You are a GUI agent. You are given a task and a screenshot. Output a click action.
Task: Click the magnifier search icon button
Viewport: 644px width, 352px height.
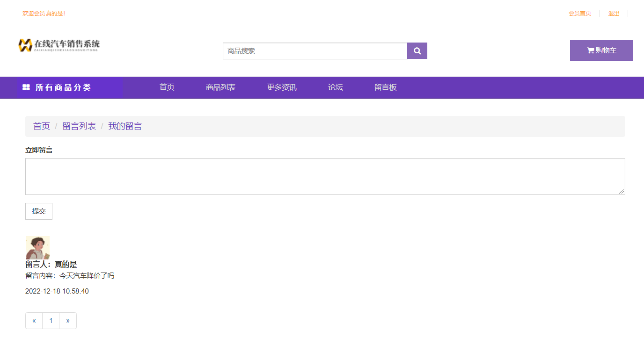[417, 51]
